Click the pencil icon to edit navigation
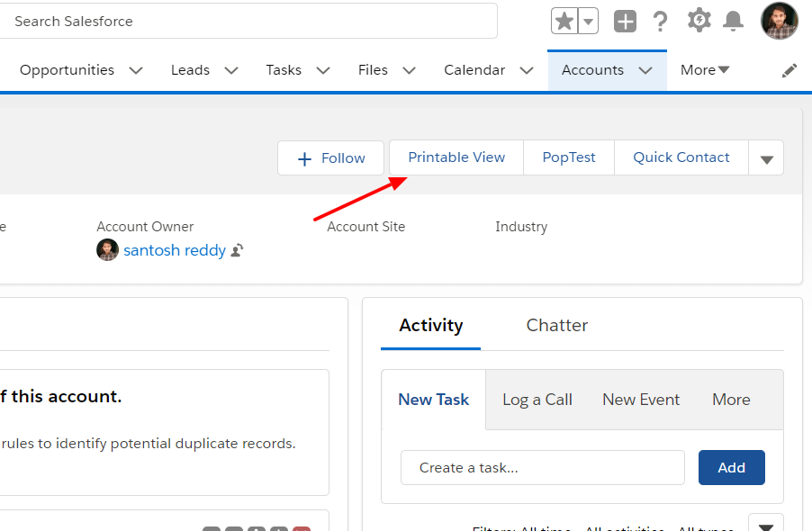This screenshot has width=812, height=531. click(x=789, y=70)
